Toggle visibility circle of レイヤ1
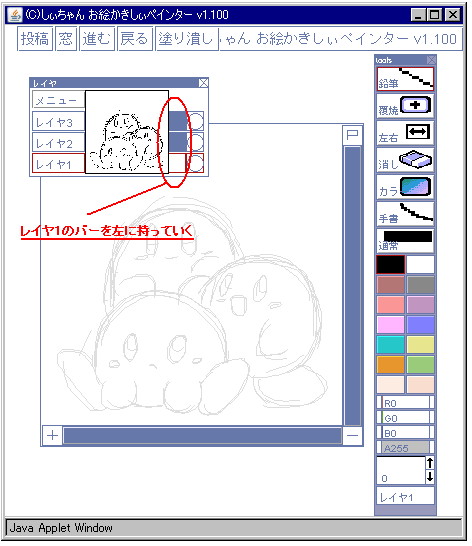The width and height of the screenshot is (472, 546). 196,163
